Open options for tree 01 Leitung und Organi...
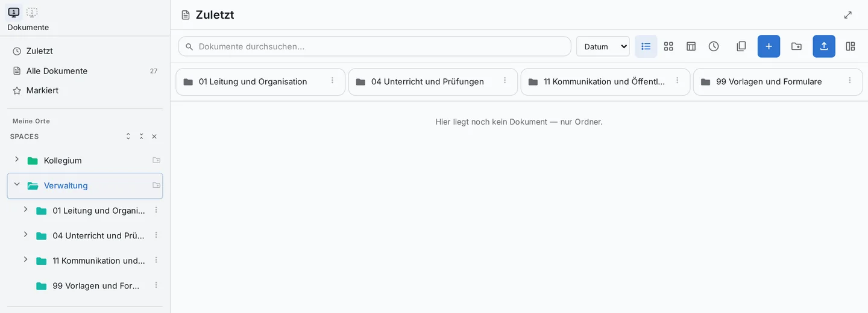Screen dimensions: 868x313 pos(156,210)
